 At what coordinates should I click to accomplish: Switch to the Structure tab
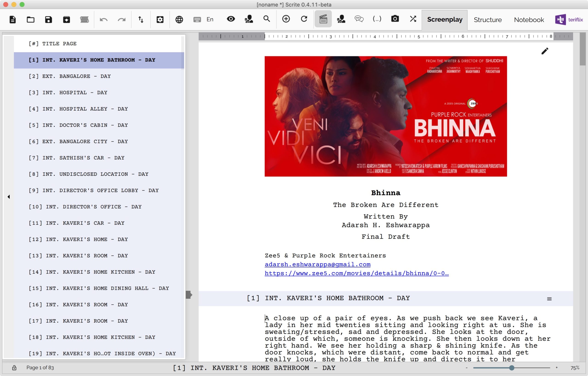(488, 20)
